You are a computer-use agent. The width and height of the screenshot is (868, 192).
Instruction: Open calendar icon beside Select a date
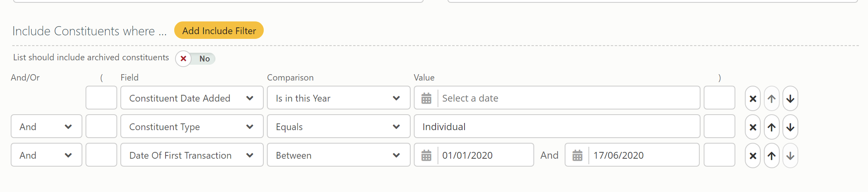(426, 98)
